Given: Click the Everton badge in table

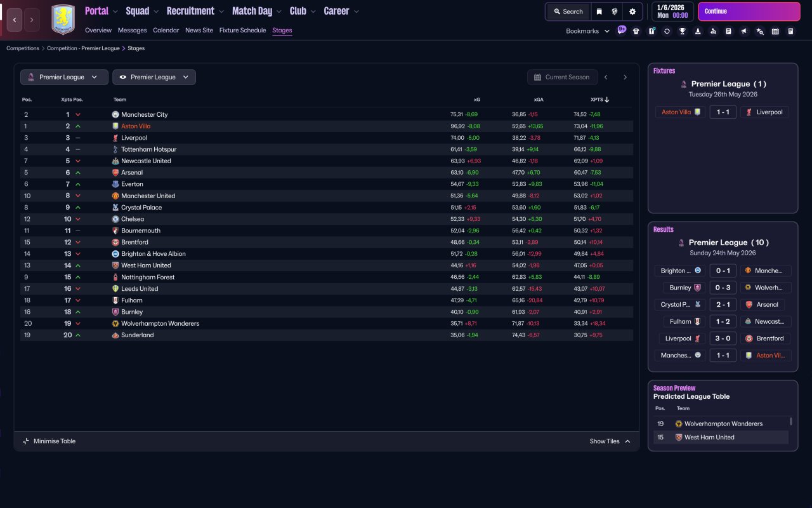Looking at the screenshot, I should pos(115,184).
